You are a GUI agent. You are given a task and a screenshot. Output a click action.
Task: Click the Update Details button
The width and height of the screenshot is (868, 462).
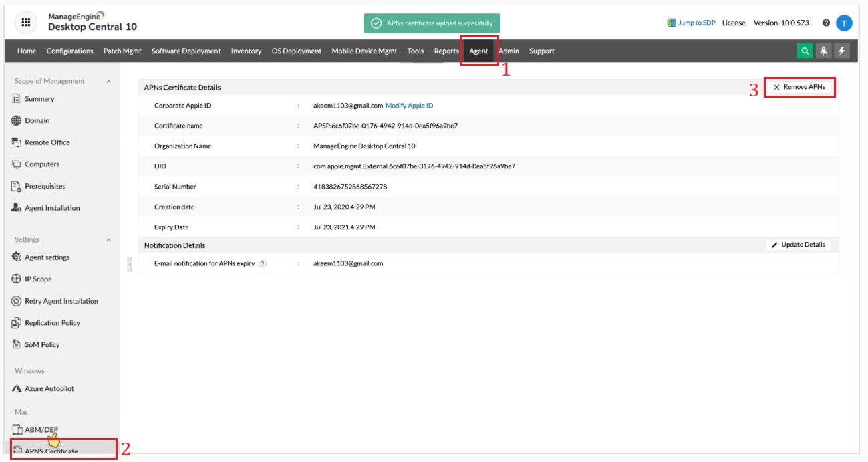(799, 245)
